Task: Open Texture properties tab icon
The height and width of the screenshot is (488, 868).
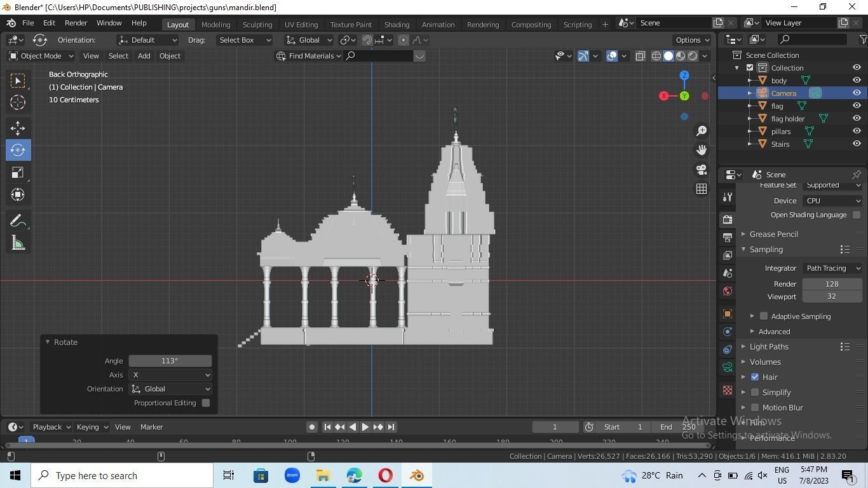Action: click(x=728, y=390)
